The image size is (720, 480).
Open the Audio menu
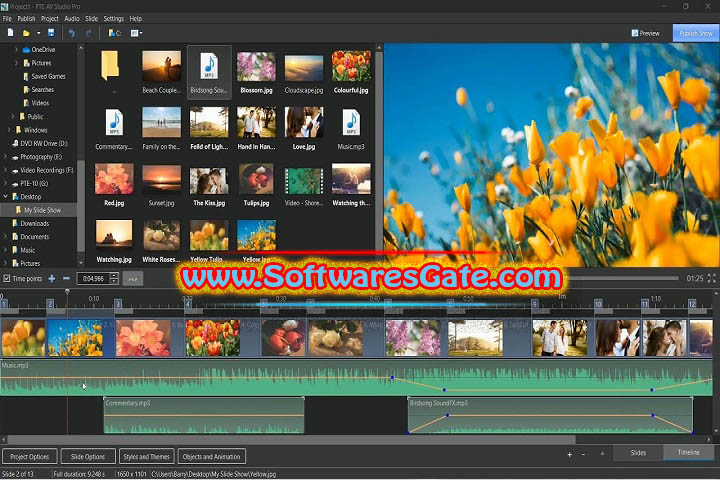72,18
